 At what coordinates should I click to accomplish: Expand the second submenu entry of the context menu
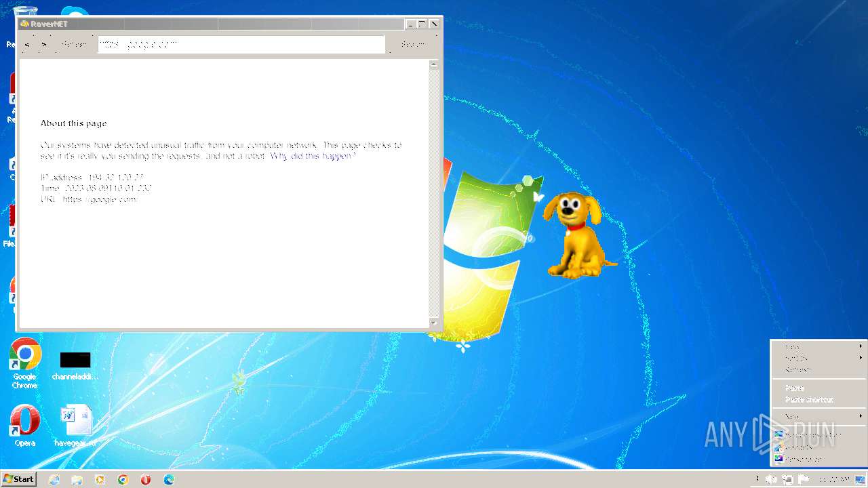click(x=818, y=358)
